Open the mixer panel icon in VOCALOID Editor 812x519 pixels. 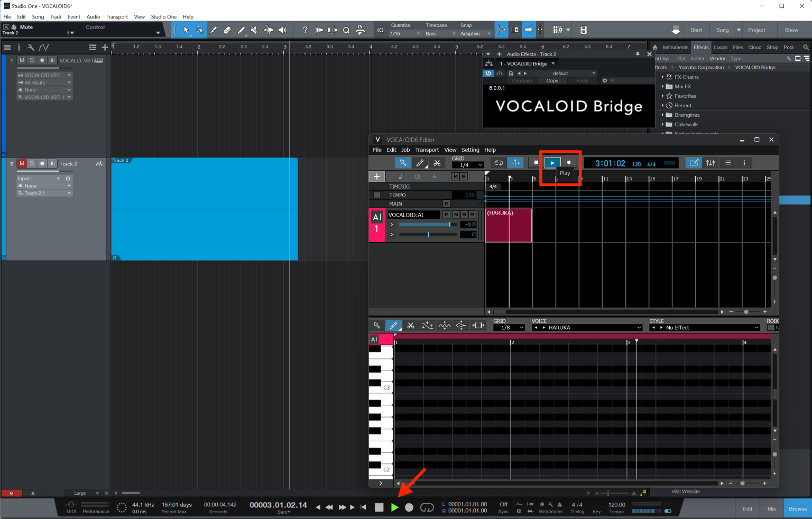click(x=710, y=162)
